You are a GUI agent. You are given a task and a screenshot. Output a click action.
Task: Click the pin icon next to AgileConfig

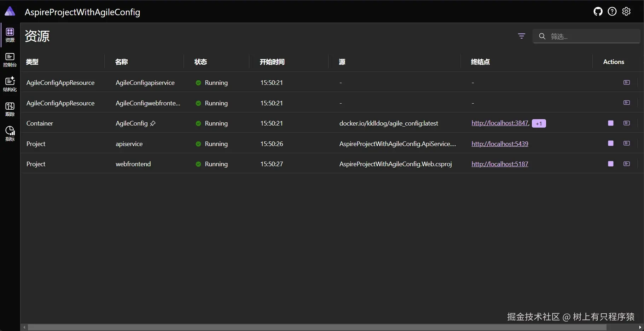(153, 123)
